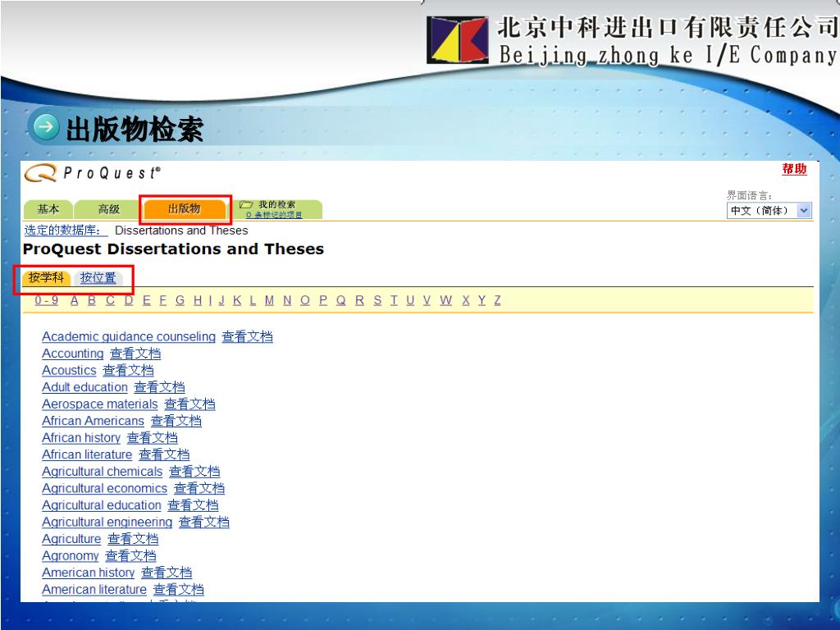This screenshot has width=840, height=630.
Task: Jump to letter P index
Action: 323,300
